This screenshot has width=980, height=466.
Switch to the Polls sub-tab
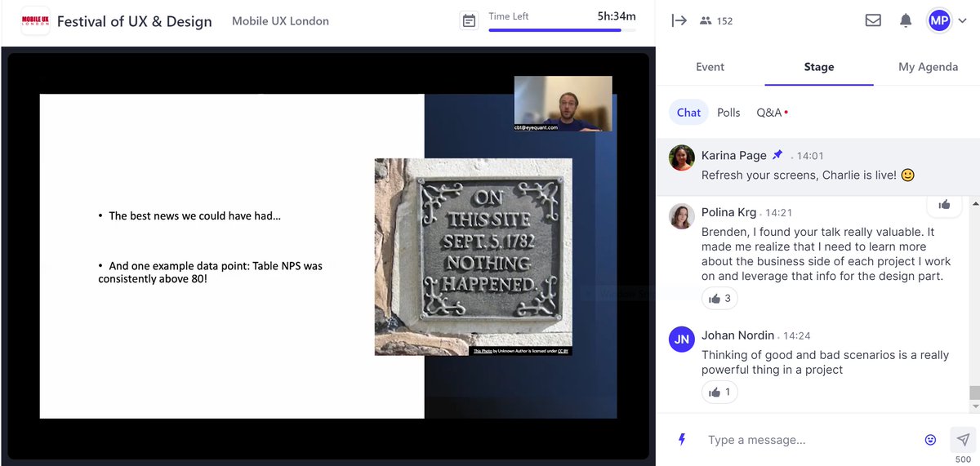(728, 113)
